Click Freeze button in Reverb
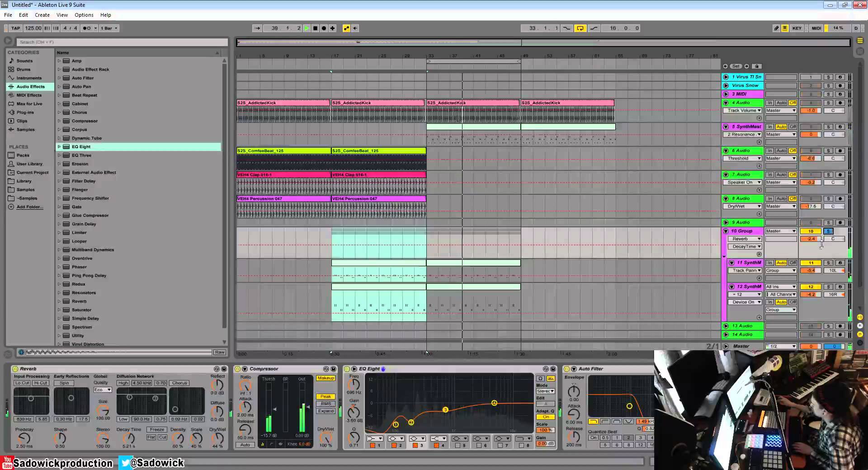The width and height of the screenshot is (868, 470). coord(157,430)
